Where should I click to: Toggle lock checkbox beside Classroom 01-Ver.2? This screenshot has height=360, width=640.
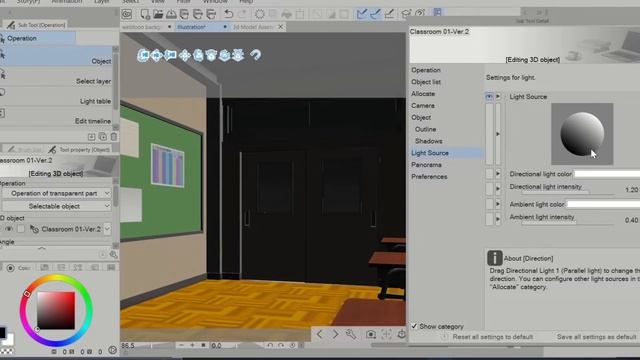(x=21, y=229)
